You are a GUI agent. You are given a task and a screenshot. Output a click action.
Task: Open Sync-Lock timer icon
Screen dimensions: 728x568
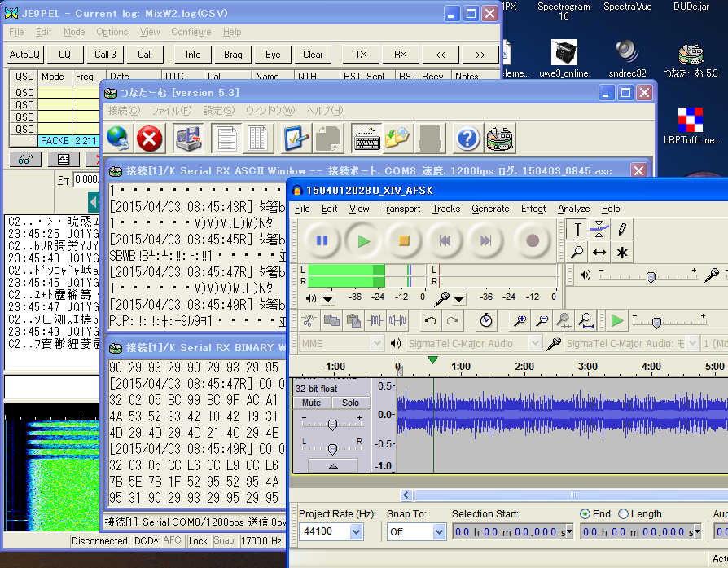pyautogui.click(x=486, y=320)
